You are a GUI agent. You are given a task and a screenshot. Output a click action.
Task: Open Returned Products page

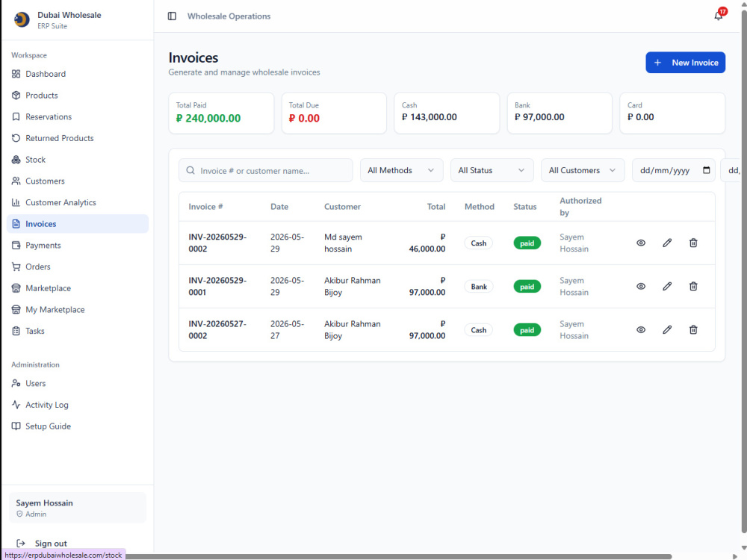click(x=78, y=138)
